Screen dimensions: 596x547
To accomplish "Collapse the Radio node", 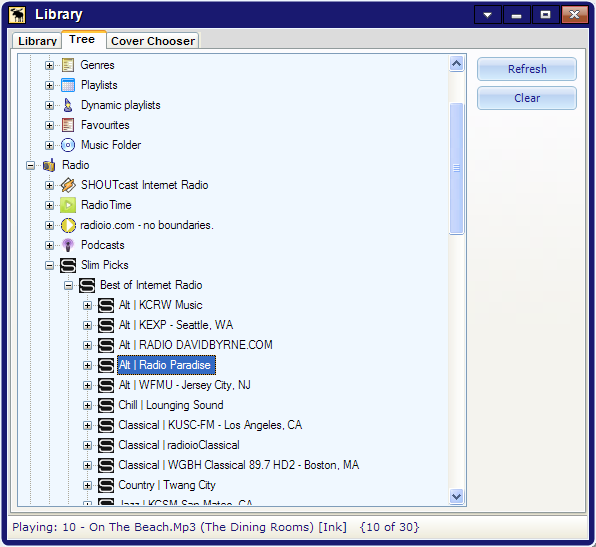I will coord(30,165).
